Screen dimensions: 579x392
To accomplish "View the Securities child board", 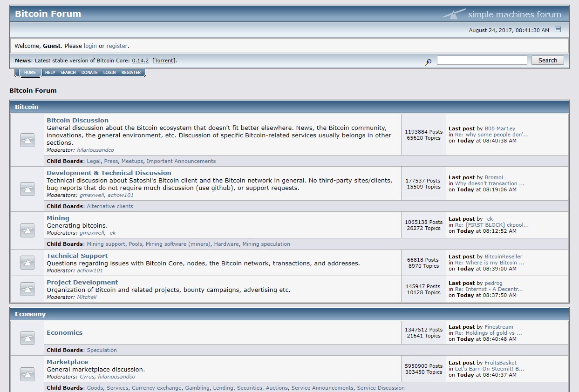I will click(250, 388).
